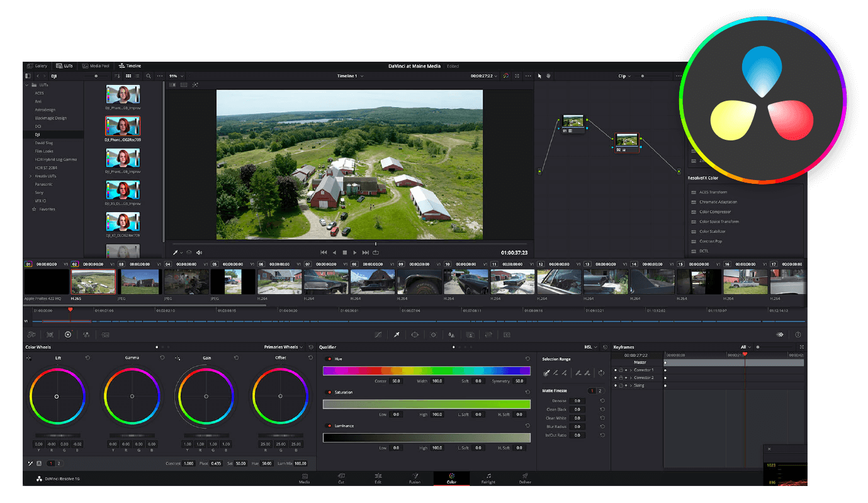The image size is (868, 503).
Task: Select the Apple ProRes clip thumbnail in the timeline
Action: (x=47, y=281)
